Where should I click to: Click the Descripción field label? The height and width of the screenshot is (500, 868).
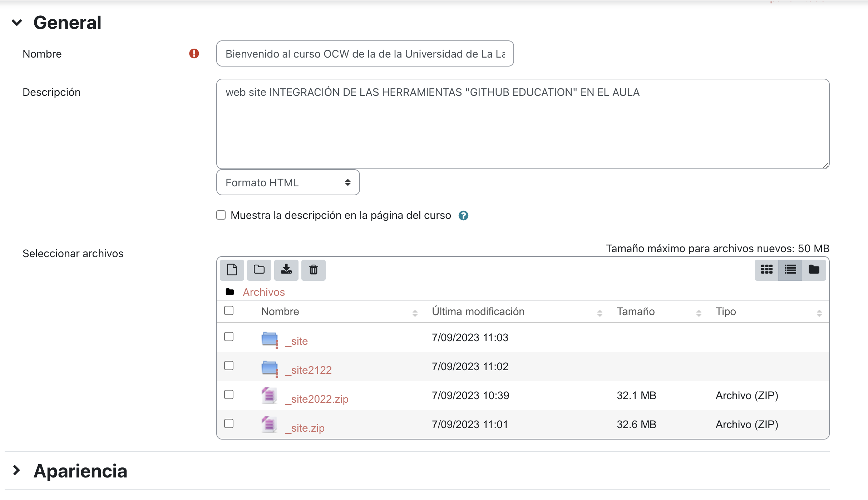pos(51,92)
